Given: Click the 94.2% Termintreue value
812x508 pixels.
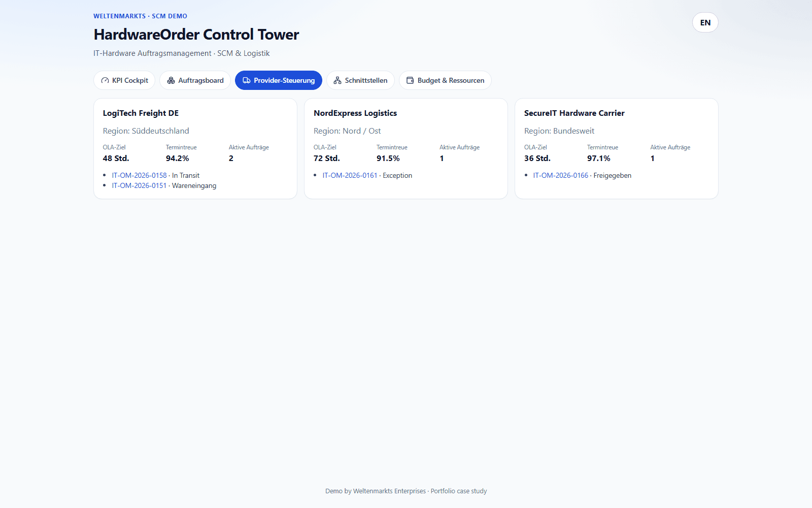Looking at the screenshot, I should [178, 158].
